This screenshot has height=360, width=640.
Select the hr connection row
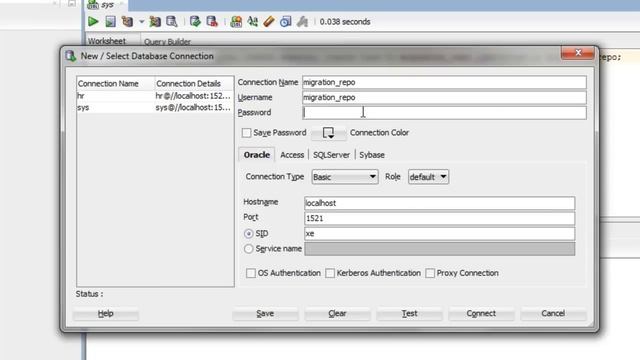(155, 96)
